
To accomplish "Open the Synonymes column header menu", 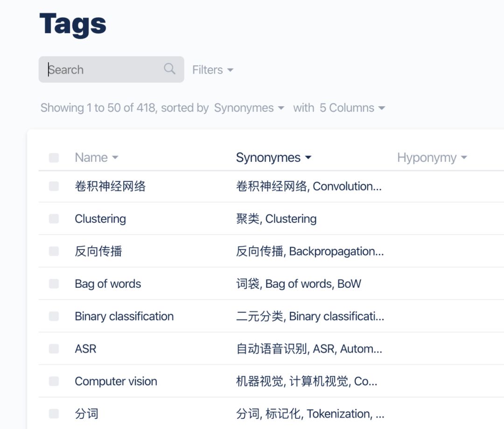I will [273, 157].
